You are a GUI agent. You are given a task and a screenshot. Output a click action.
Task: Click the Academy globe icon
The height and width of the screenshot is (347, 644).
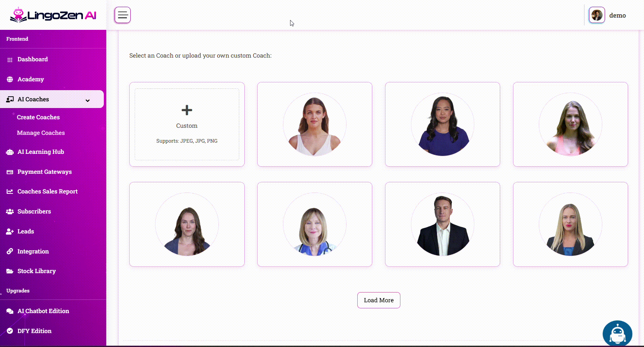point(10,79)
